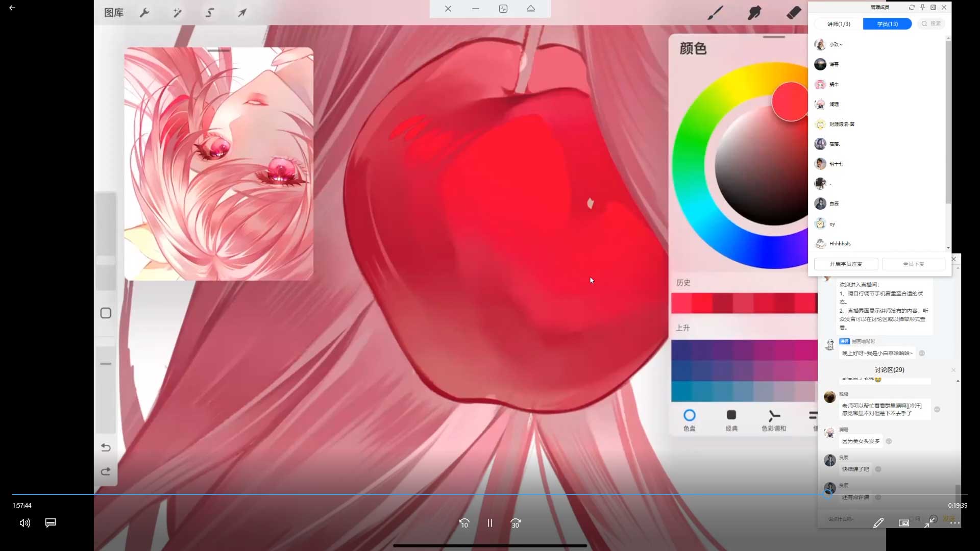Switch to the 讲师(1/3) tab
The image size is (980, 551).
(839, 24)
